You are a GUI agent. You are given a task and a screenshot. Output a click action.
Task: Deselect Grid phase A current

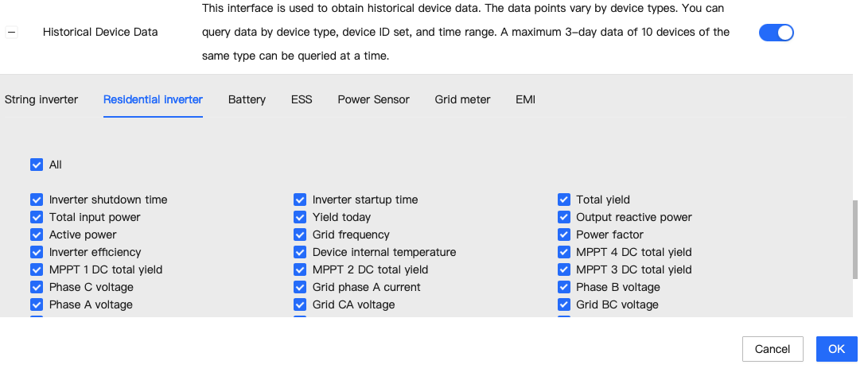300,287
